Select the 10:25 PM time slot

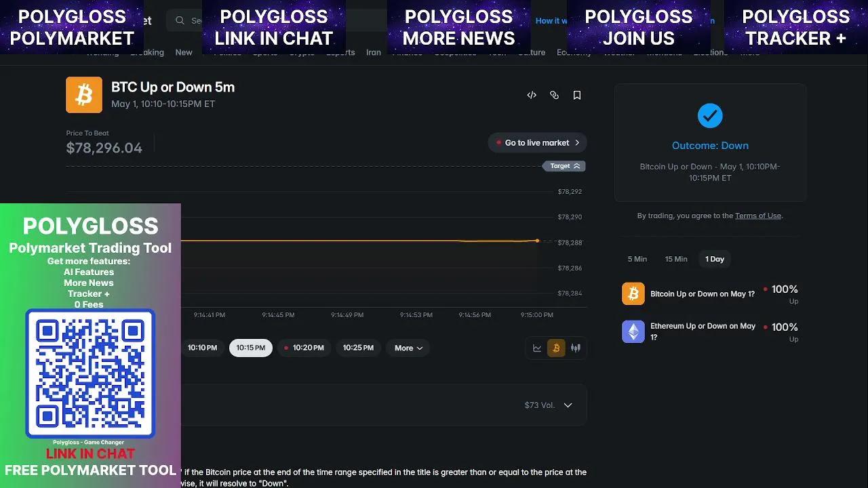click(x=358, y=348)
